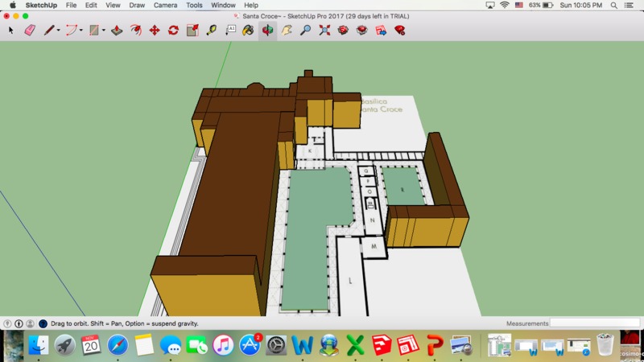This screenshot has width=644, height=362.
Task: Open iTunes from the Dock
Action: tap(223, 344)
